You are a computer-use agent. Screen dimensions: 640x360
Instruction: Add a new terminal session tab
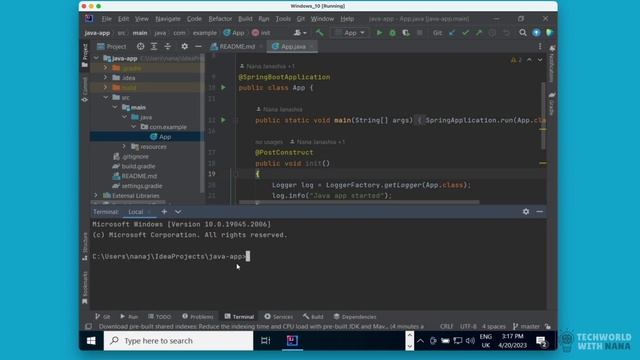(x=164, y=211)
